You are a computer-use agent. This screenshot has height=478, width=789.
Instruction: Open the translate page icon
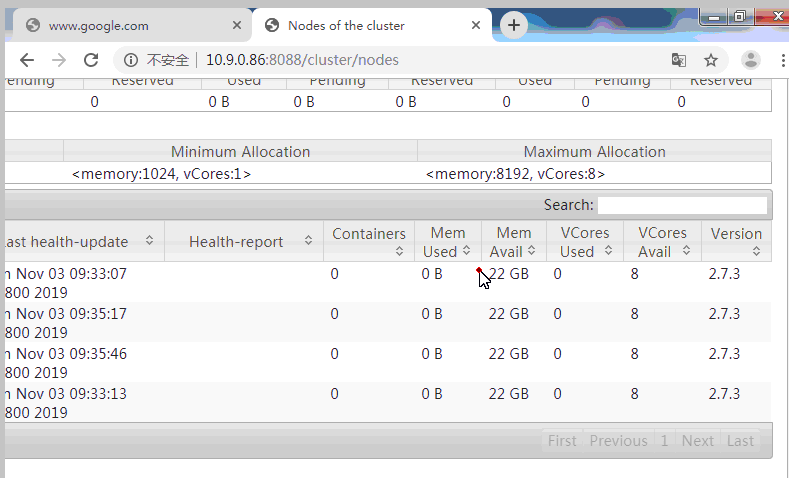pos(679,60)
